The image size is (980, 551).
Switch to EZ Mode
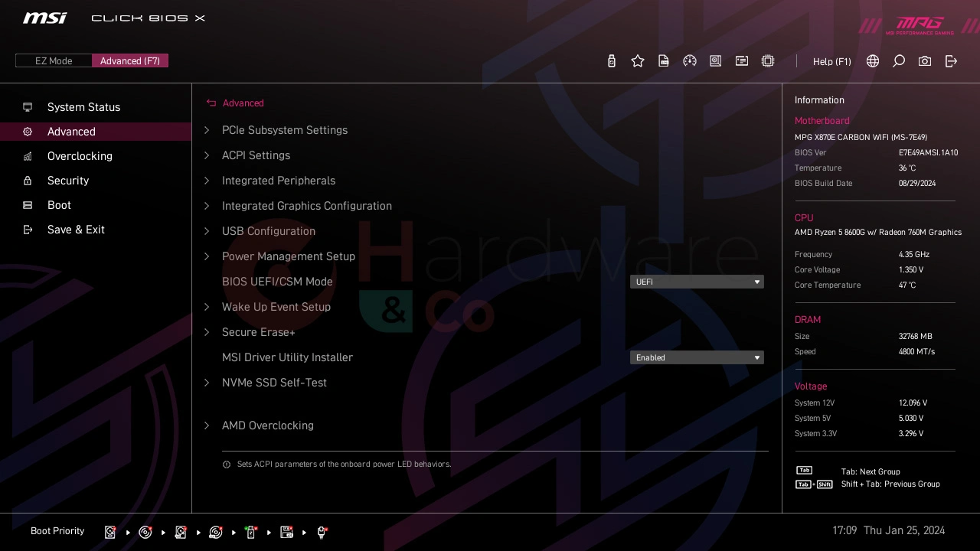coord(54,61)
